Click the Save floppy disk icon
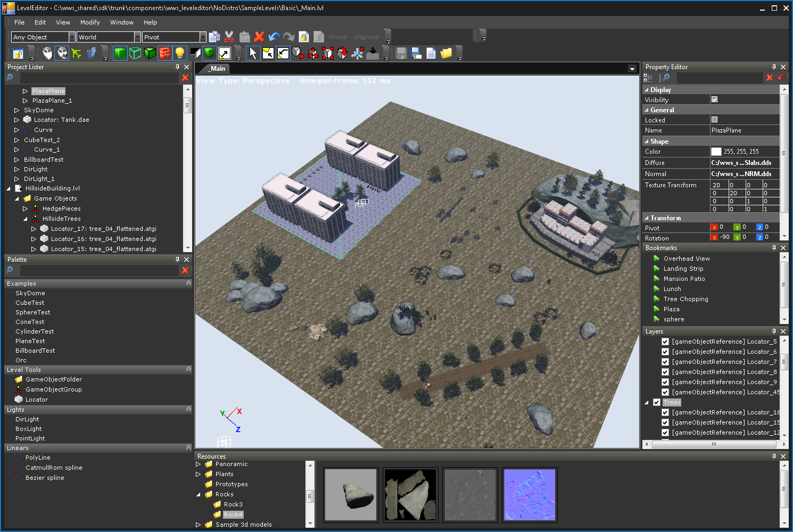Image resolution: width=793 pixels, height=532 pixels. [400, 53]
